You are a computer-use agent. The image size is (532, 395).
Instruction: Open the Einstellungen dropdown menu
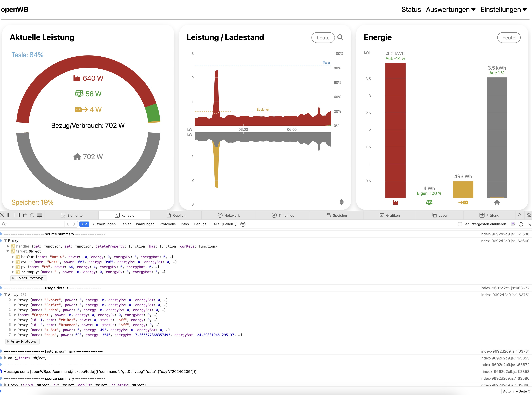pyautogui.click(x=503, y=10)
